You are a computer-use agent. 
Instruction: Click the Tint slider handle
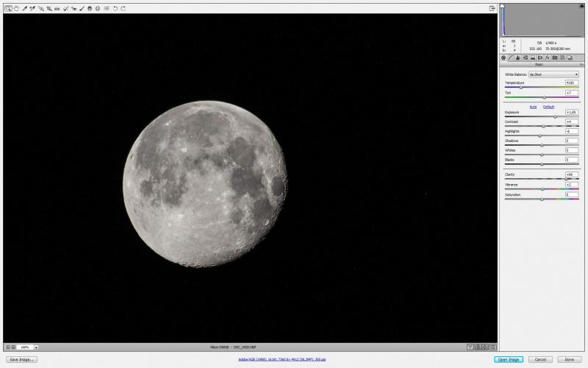[544, 97]
